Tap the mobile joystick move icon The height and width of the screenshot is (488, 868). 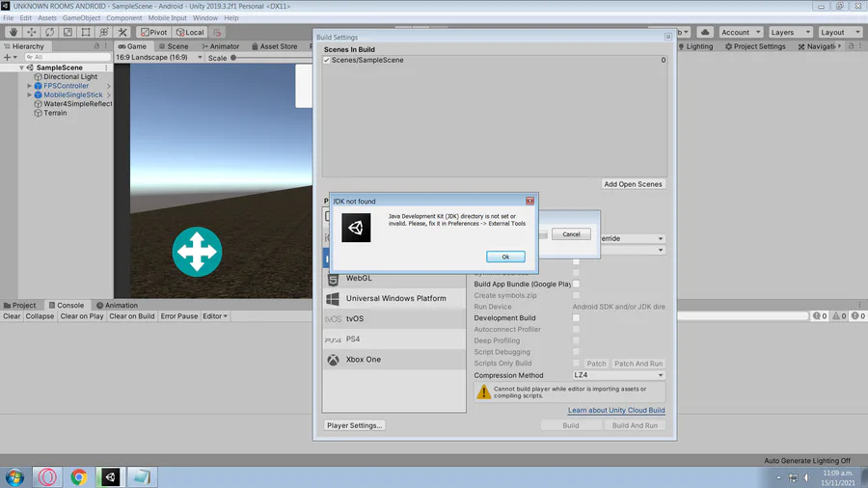197,252
